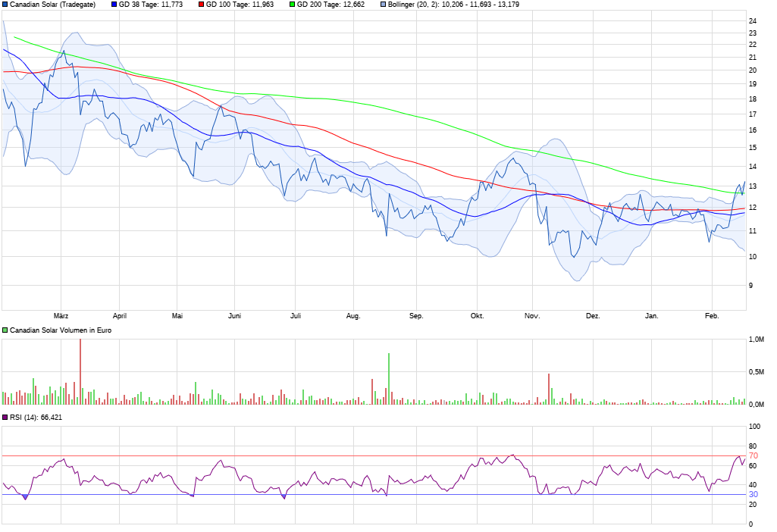Click the red 70 RSI overbought label
777x532 pixels.
(754, 455)
